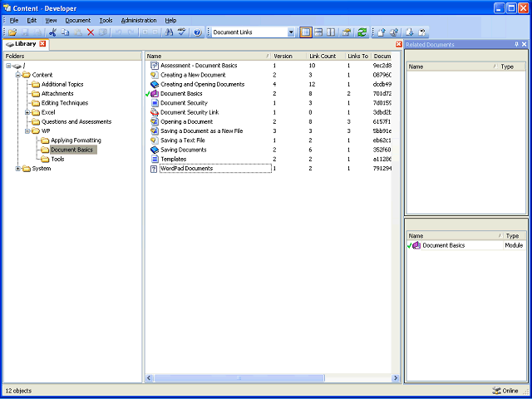The height and width of the screenshot is (399, 532).
Task: Click the Check Out downward arrow icon
Action: [409, 32]
